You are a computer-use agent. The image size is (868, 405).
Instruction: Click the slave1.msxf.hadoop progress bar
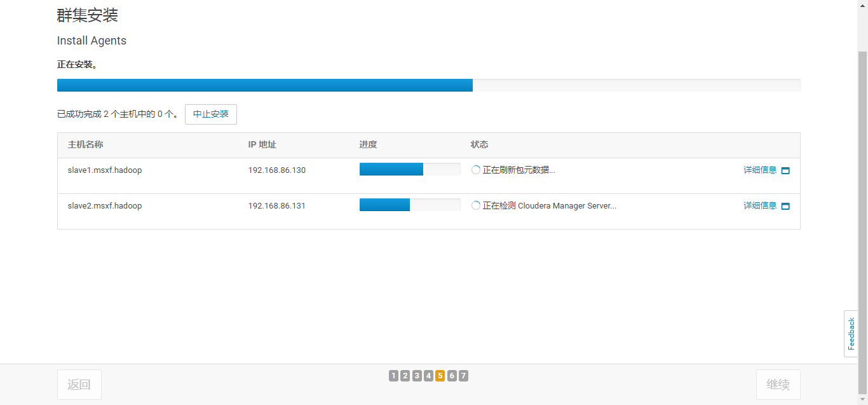click(410, 169)
